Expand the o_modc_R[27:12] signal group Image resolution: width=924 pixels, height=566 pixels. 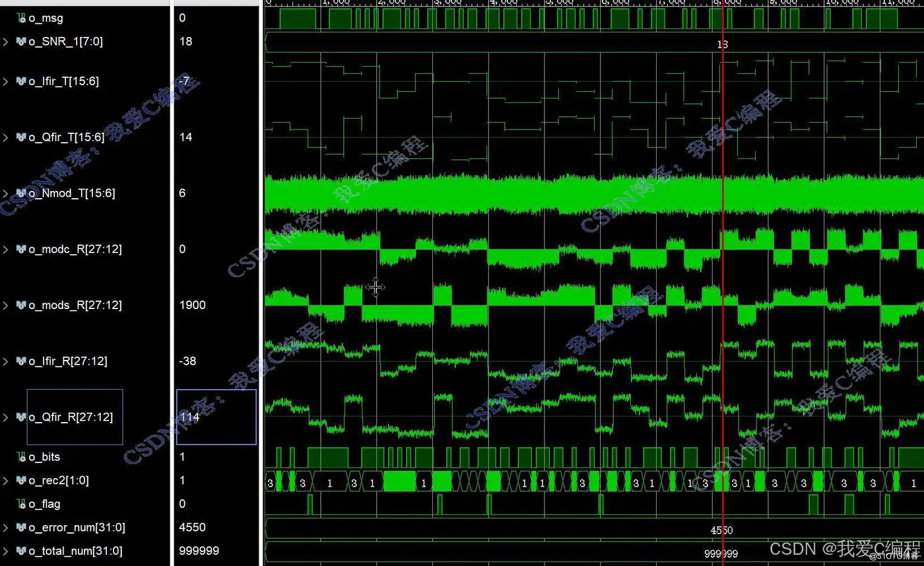[x=6, y=249]
